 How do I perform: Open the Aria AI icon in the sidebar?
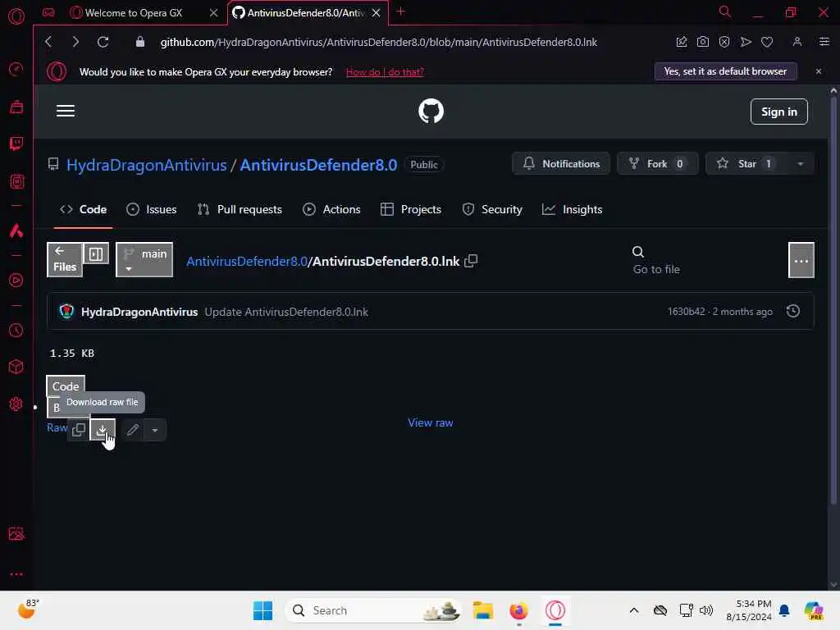point(16,231)
